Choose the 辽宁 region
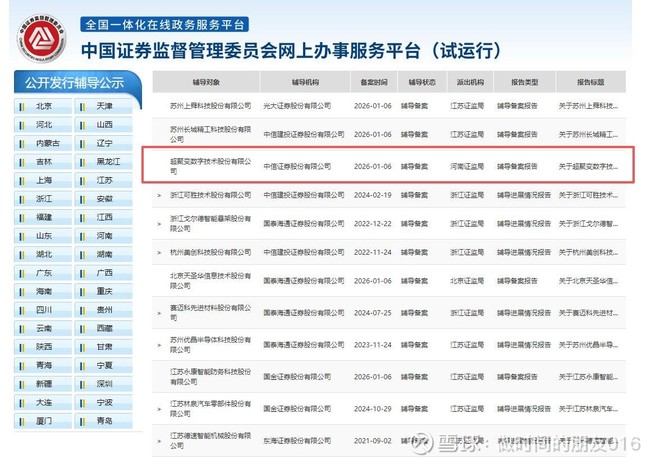 pos(104,143)
